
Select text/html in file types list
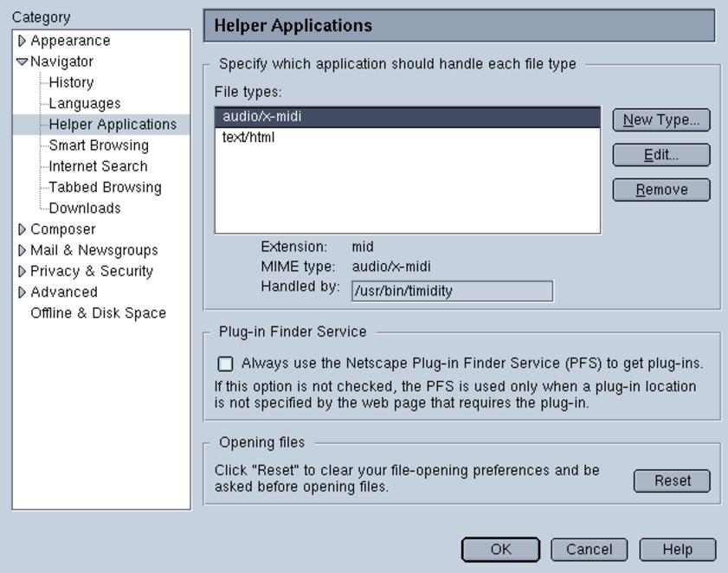click(x=248, y=137)
